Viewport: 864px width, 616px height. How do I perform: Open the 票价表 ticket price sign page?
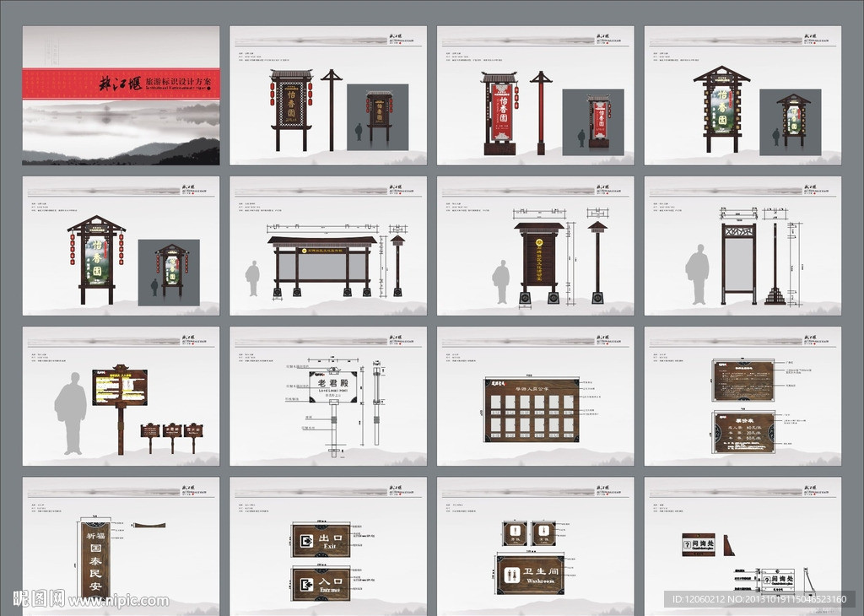(x=742, y=396)
